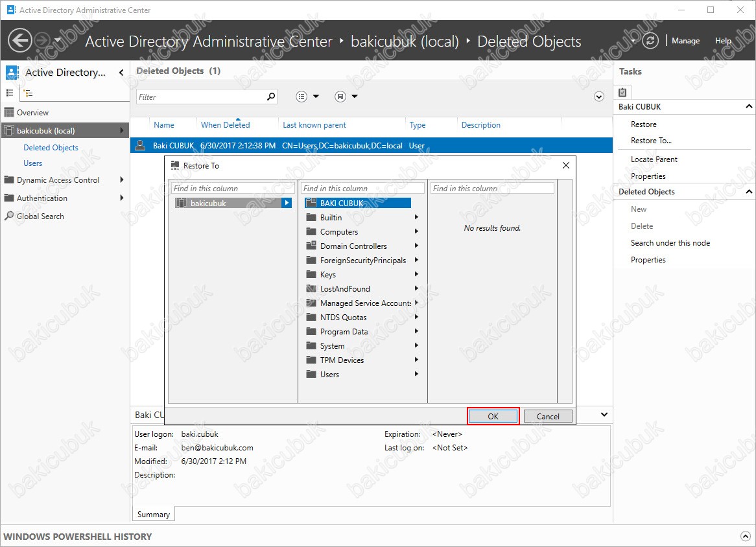The image size is (756, 547).
Task: Select the LostAndFound container
Action: click(x=345, y=288)
